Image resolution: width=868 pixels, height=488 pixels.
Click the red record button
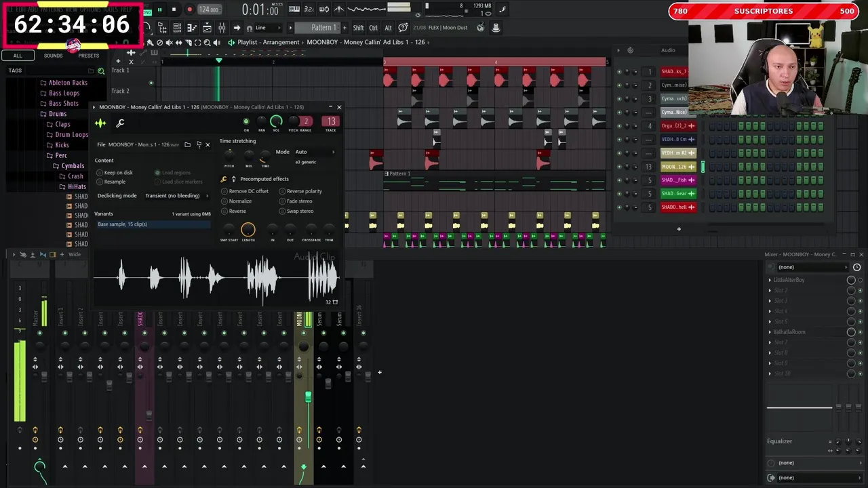click(x=189, y=9)
